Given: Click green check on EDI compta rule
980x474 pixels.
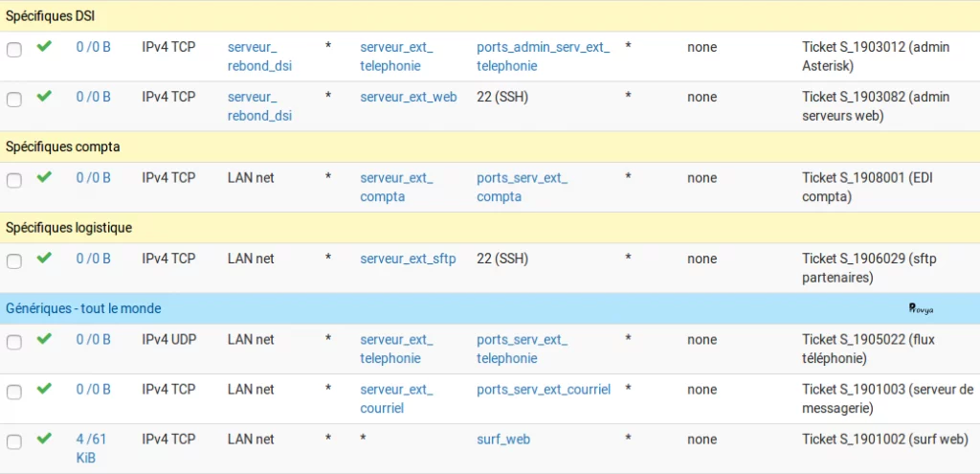Looking at the screenshot, I should 44,177.
